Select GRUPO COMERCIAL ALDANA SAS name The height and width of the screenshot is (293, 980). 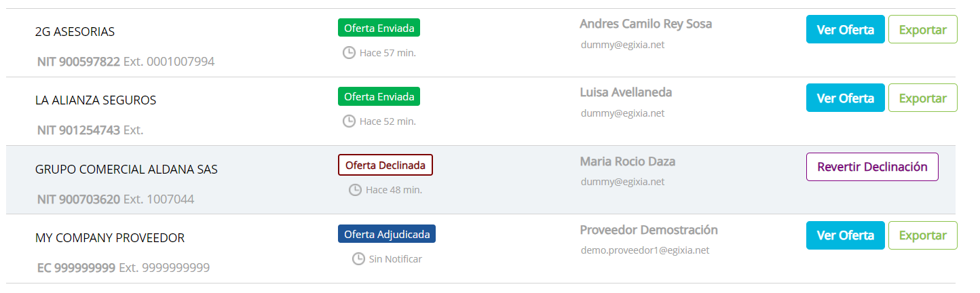[126, 170]
